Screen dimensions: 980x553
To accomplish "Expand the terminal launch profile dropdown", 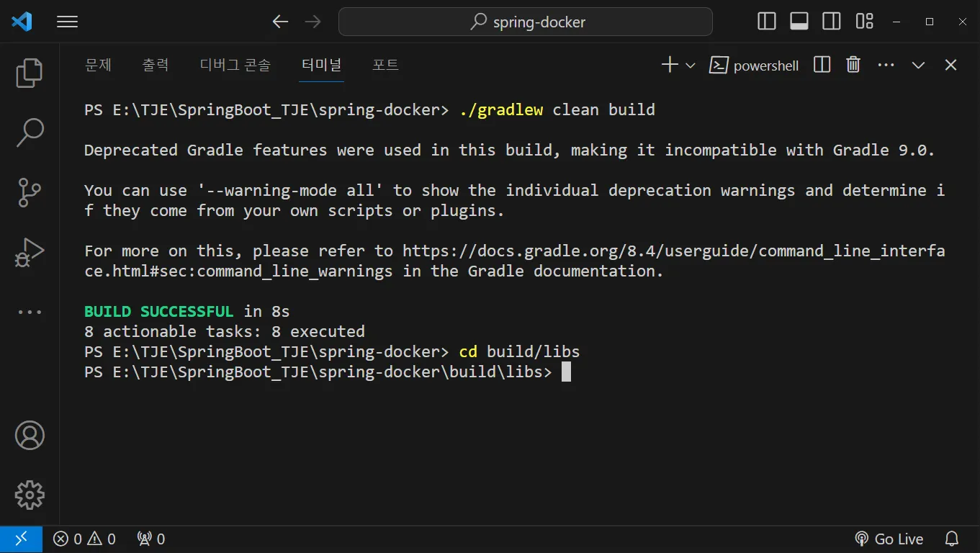I will coord(690,66).
